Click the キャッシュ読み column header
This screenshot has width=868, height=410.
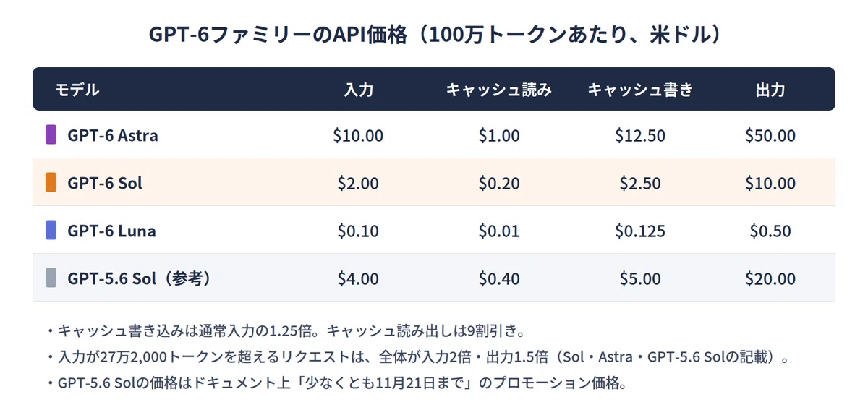(499, 90)
